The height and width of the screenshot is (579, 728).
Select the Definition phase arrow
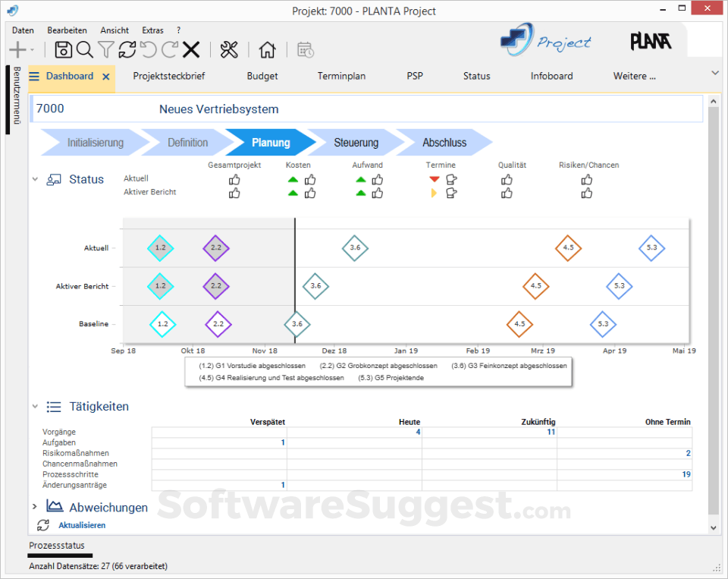click(187, 143)
